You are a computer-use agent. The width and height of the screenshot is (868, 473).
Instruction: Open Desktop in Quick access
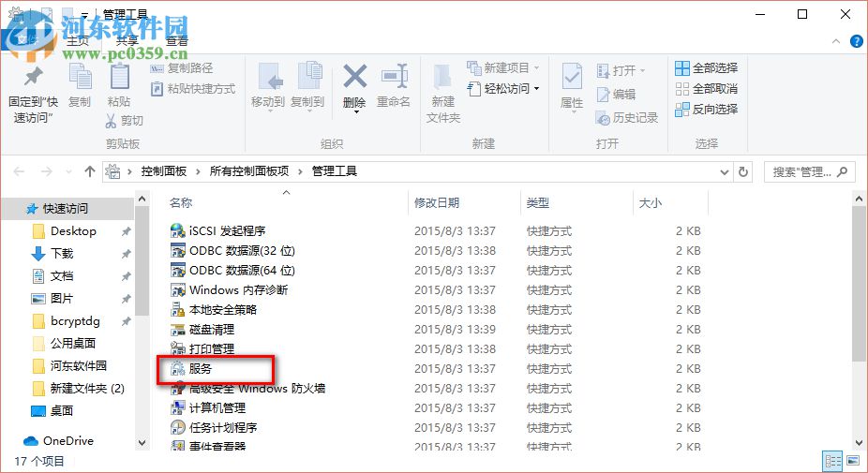click(73, 231)
